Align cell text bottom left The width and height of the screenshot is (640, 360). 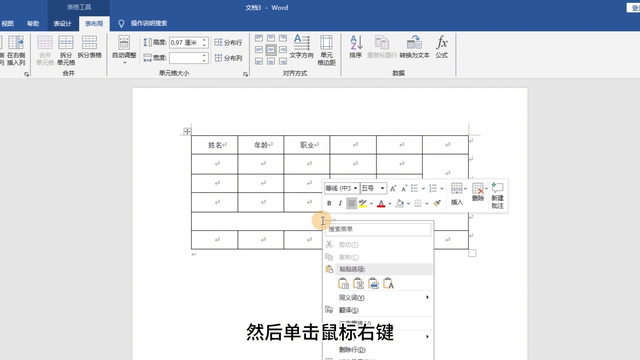tap(259, 61)
